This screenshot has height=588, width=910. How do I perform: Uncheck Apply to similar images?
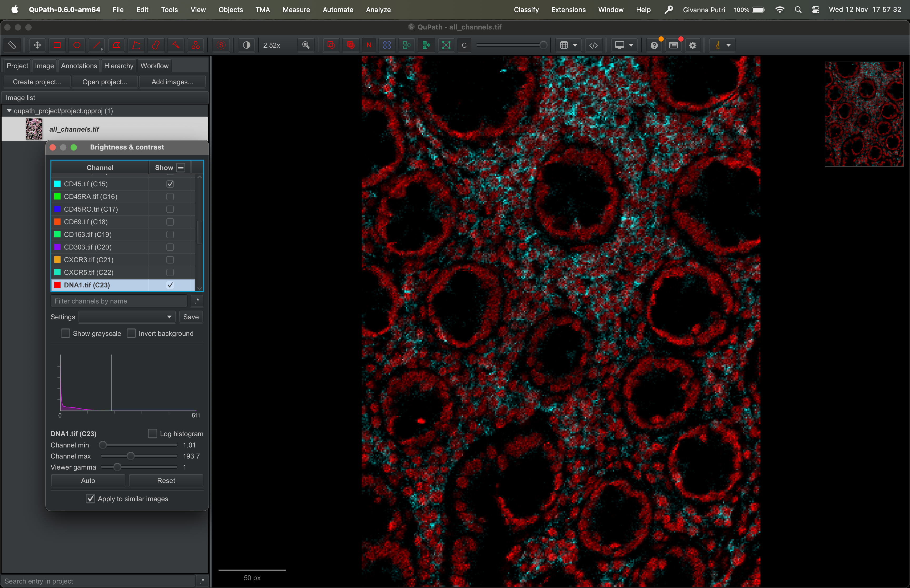91,499
